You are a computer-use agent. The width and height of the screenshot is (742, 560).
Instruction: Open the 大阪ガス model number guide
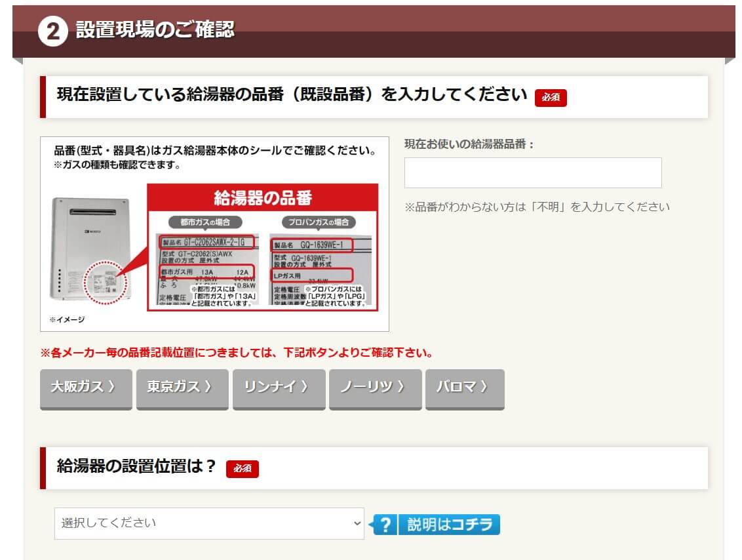click(x=86, y=388)
